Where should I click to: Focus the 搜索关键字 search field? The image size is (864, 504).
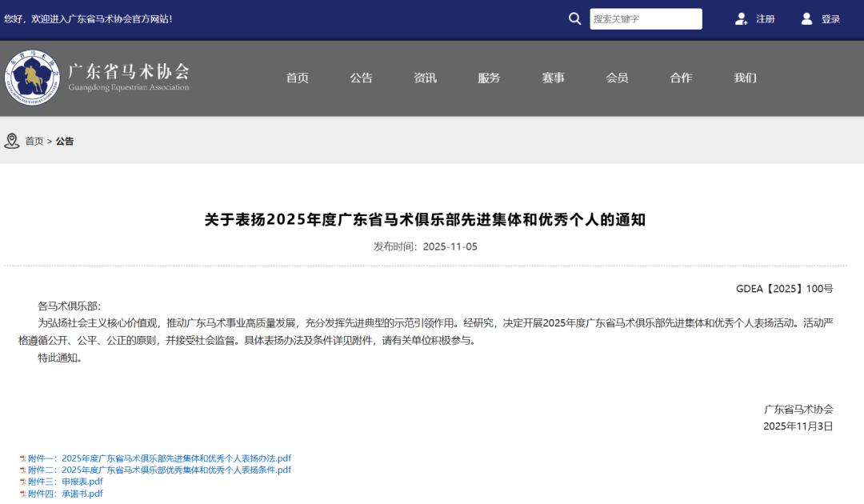point(645,19)
